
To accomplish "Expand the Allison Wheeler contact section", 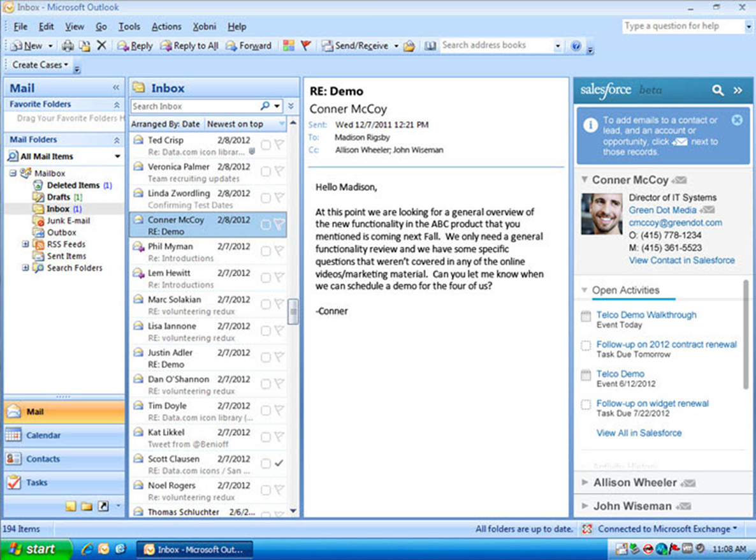I will pos(585,482).
